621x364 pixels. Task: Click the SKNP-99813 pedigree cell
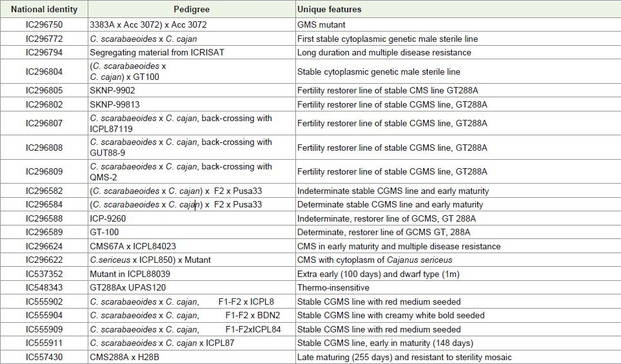tap(192, 104)
